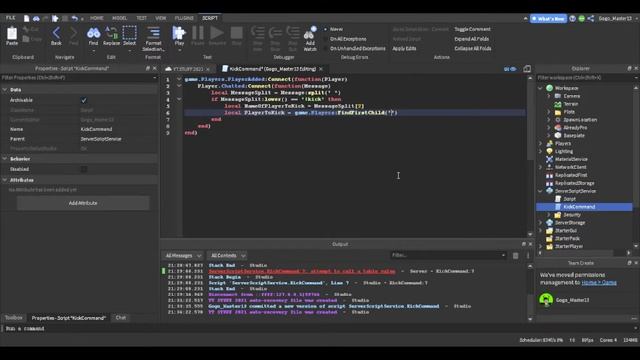
Task: Collapse code fold arrow on line 1
Action: pyautogui.click(x=179, y=79)
